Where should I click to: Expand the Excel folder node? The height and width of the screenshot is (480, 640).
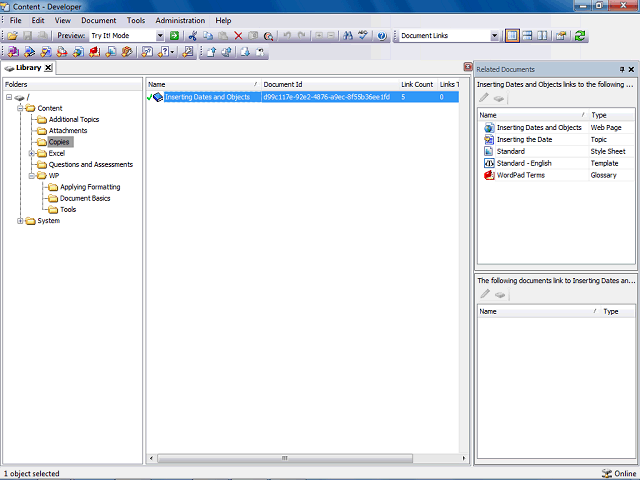point(31,153)
